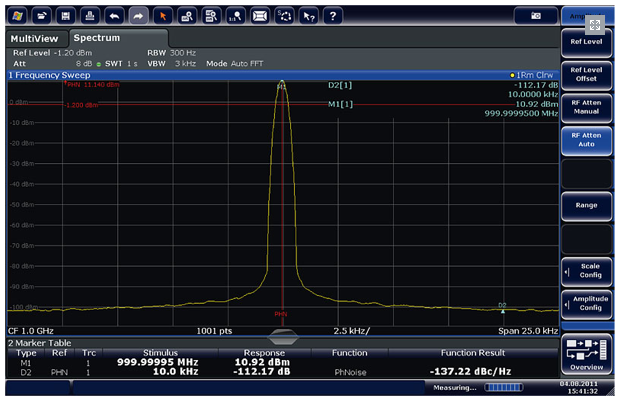Expand the Scale Config submenu

(586, 271)
